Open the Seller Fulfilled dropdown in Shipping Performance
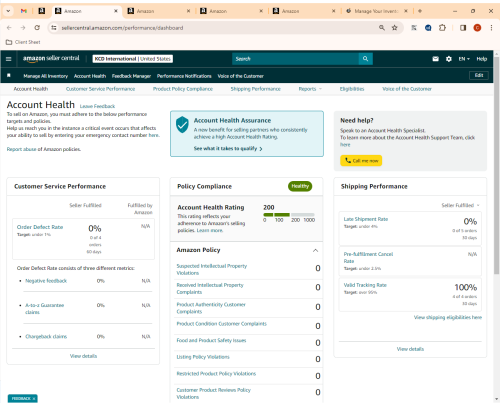The height and width of the screenshot is (403, 500). 460,205
